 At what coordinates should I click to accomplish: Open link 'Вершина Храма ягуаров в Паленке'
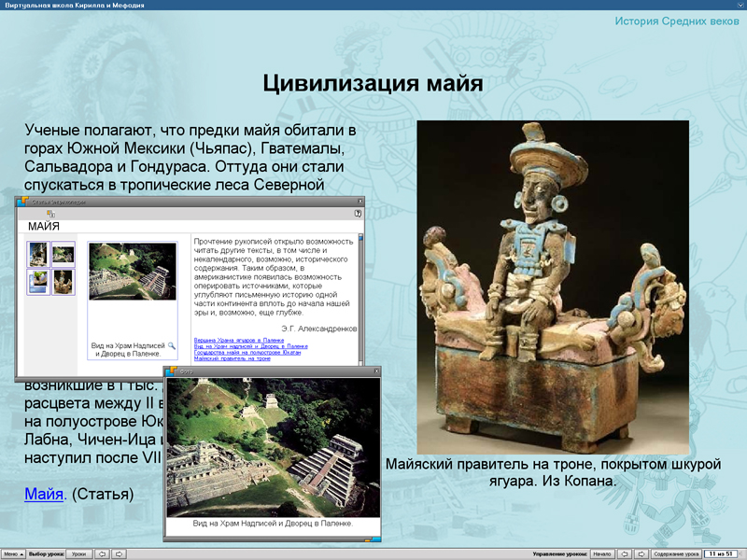click(x=239, y=340)
